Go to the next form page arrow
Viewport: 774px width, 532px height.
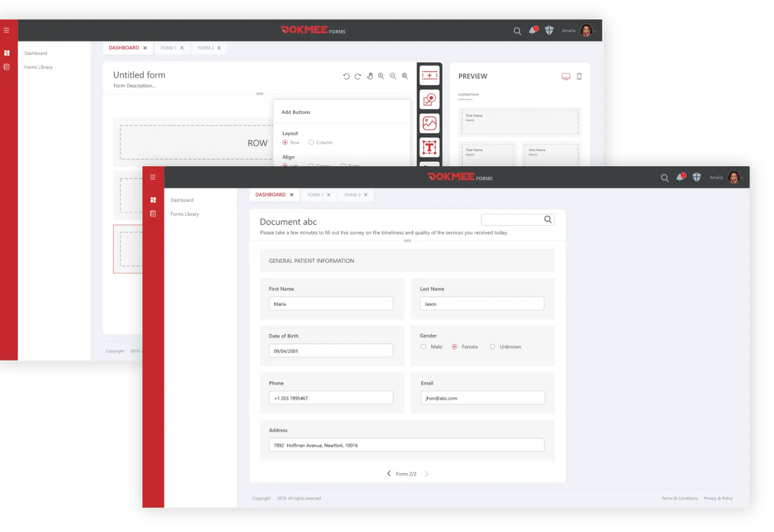point(426,474)
